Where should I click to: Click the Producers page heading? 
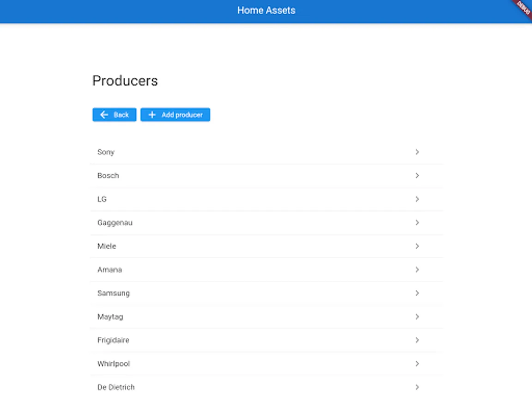pyautogui.click(x=125, y=81)
